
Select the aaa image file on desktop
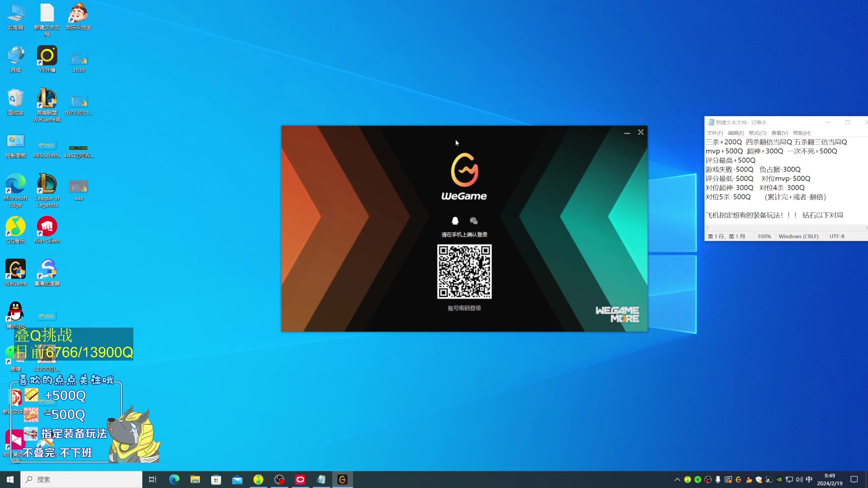tap(78, 191)
